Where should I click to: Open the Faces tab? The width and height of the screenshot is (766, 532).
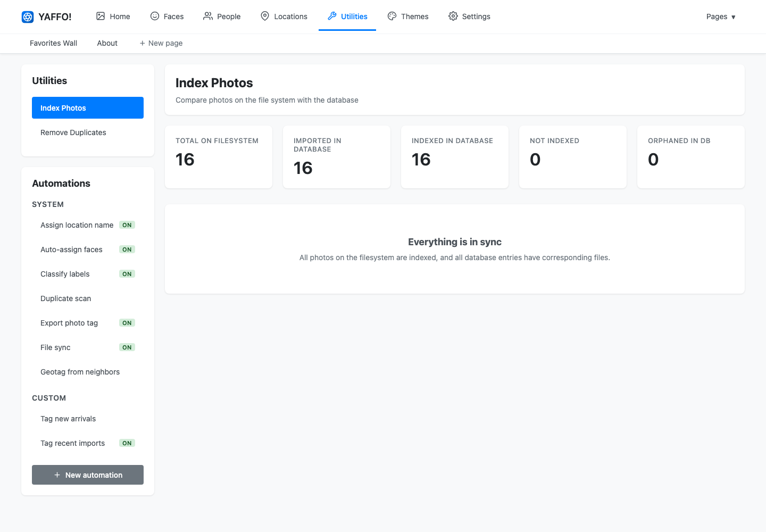point(167,16)
